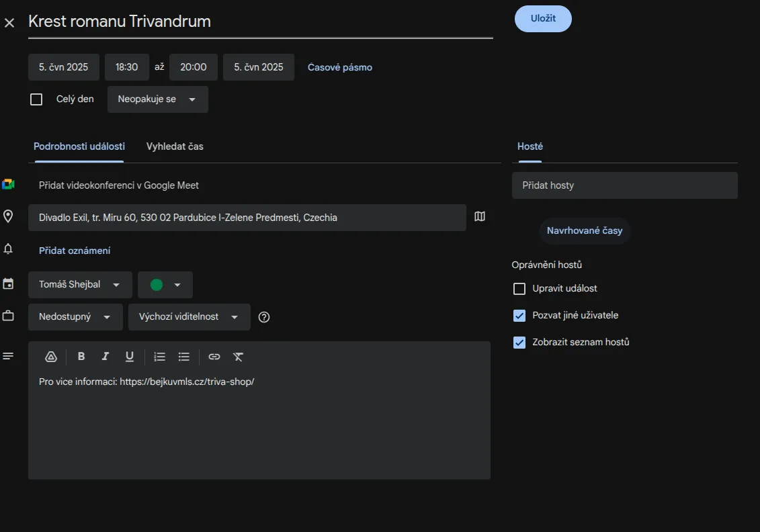Screen dimensions: 760x532
Task: Open the green event color picker
Action: [x=165, y=285]
